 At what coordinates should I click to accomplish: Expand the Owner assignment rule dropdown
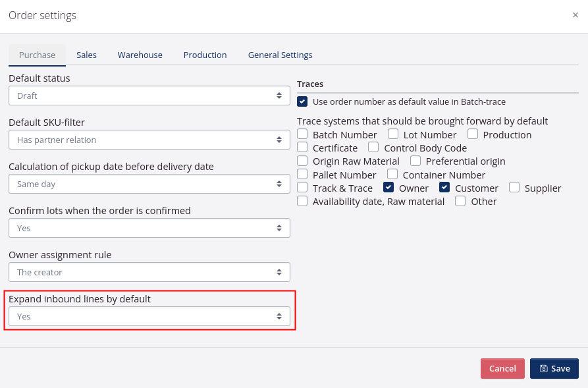(149, 272)
